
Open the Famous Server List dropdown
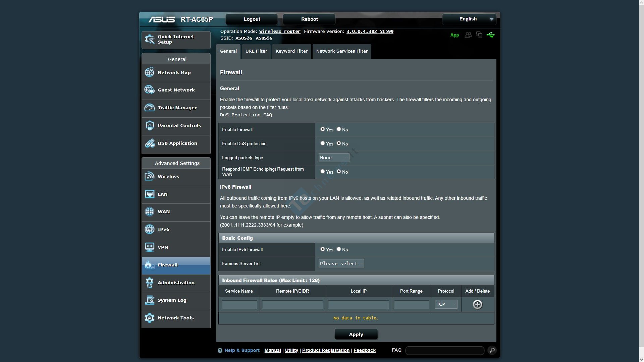(x=341, y=263)
